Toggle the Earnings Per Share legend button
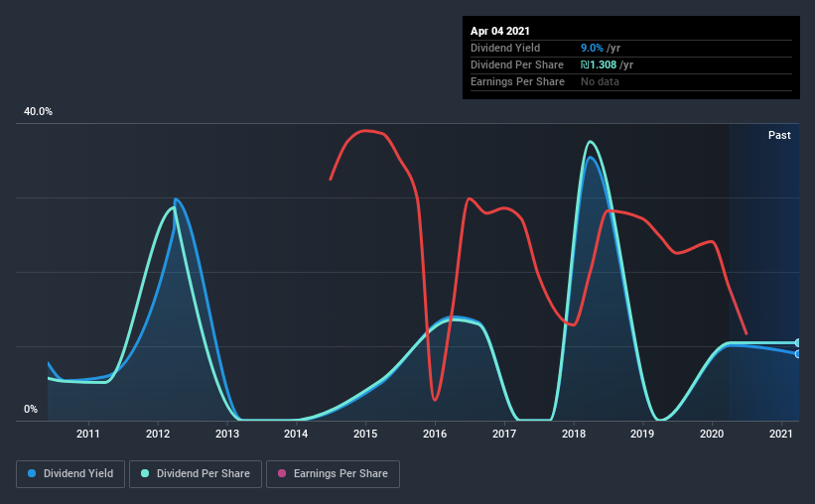Image resolution: width=815 pixels, height=504 pixels. coord(334,474)
